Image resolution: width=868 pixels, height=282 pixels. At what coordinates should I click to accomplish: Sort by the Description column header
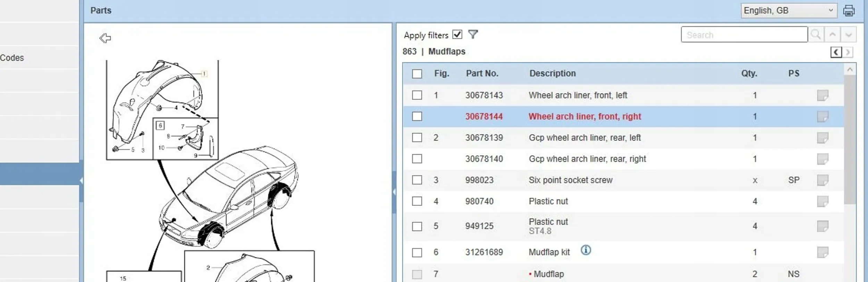coord(552,73)
